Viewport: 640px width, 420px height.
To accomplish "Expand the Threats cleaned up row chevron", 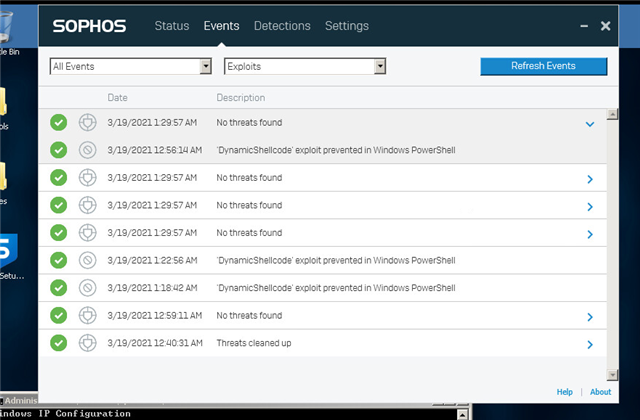I will [589, 344].
